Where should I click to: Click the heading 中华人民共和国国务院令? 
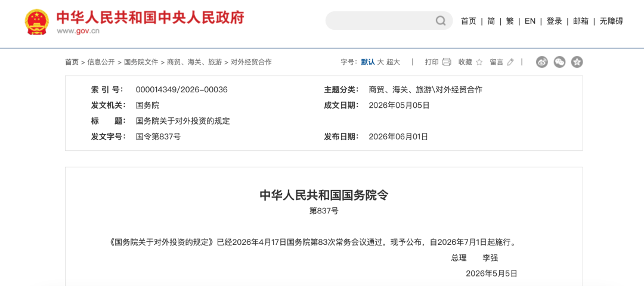click(324, 195)
